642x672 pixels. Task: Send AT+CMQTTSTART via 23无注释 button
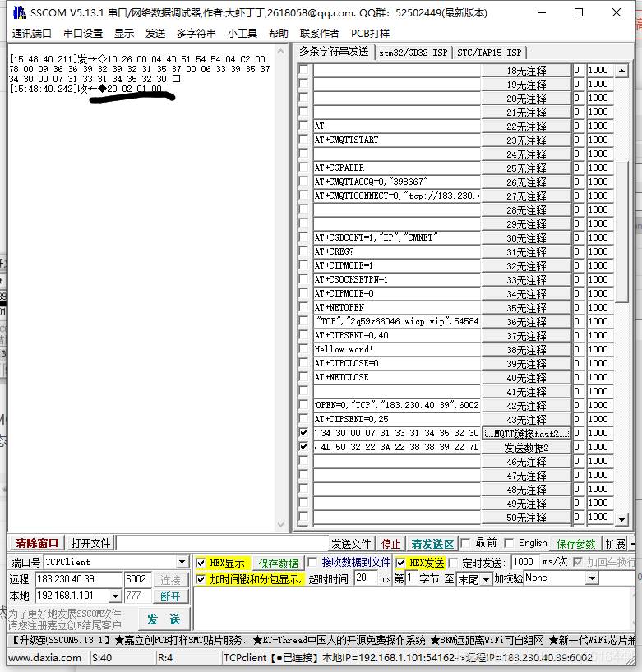tap(526, 140)
